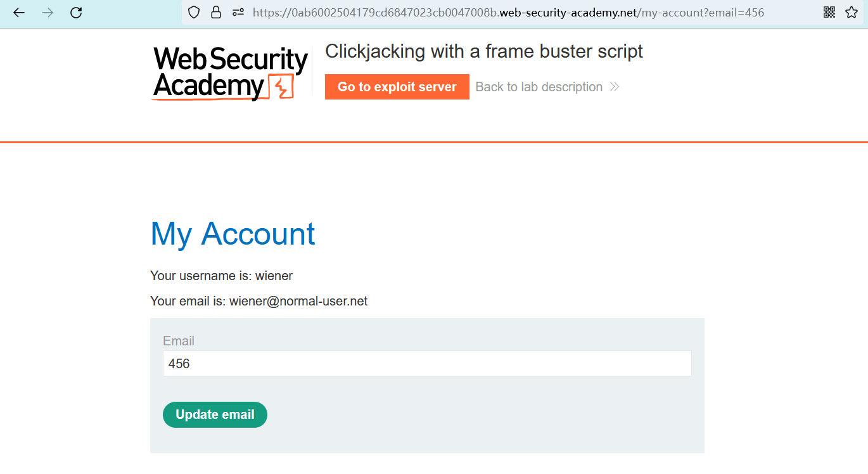Click the Web Security Academy logo
The width and height of the screenshot is (868, 474).
click(x=230, y=73)
